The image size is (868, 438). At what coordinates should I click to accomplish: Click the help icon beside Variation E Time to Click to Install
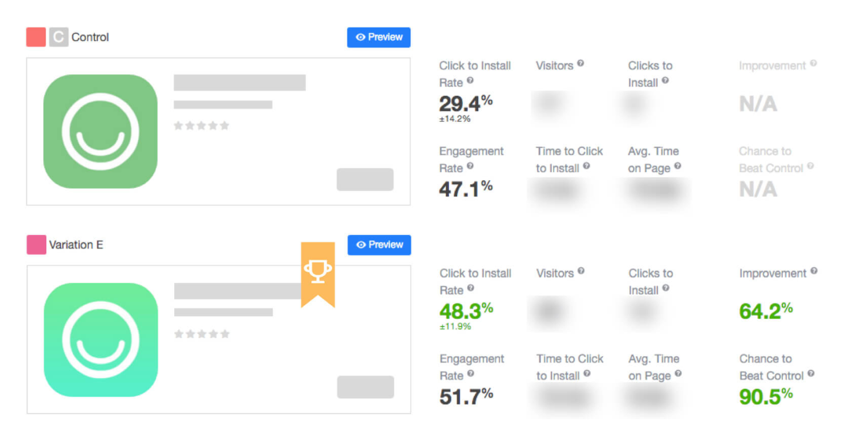[x=587, y=373]
